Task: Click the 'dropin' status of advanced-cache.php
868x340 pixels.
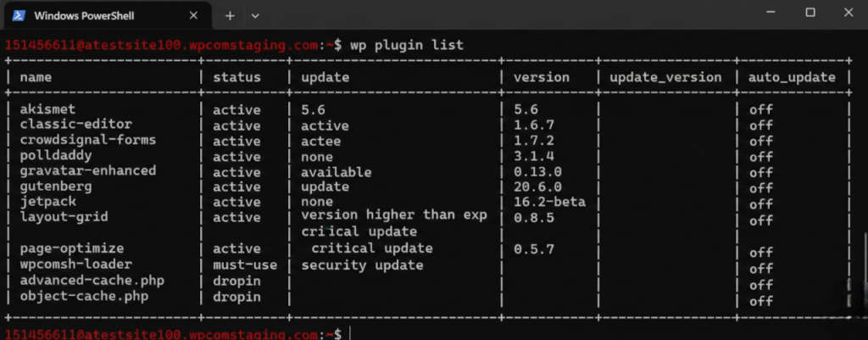Action: [x=237, y=281]
